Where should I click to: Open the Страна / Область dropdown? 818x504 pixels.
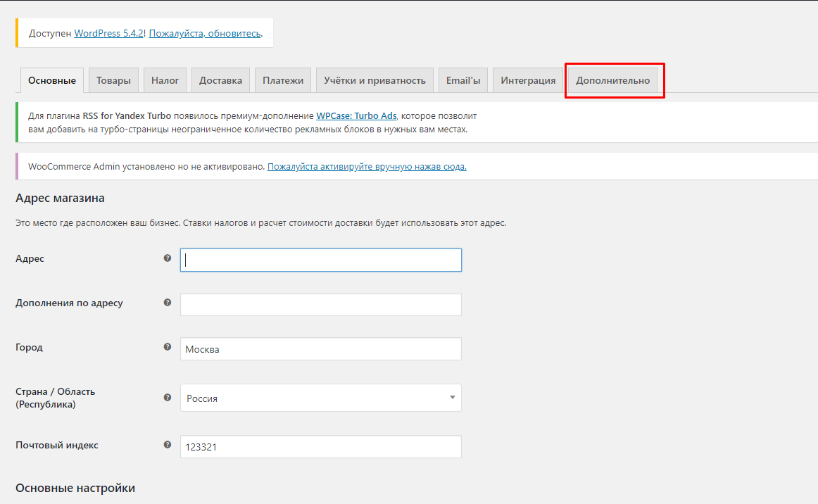coord(320,398)
